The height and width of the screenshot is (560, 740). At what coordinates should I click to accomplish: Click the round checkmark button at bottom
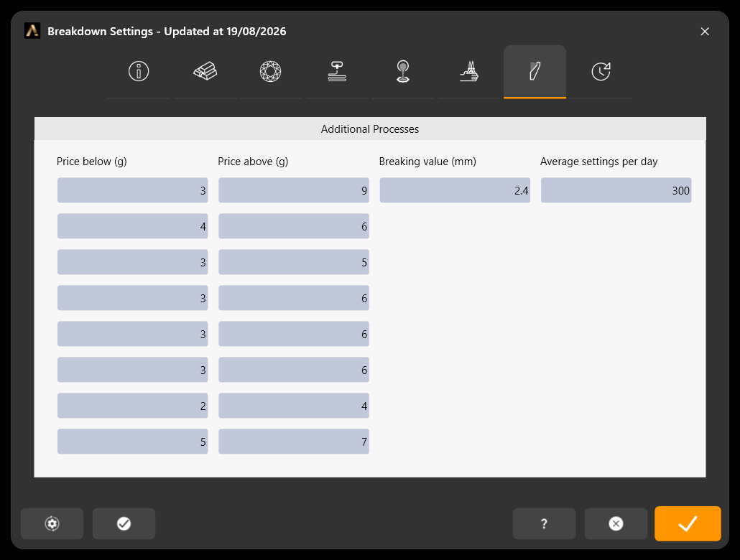coord(124,523)
